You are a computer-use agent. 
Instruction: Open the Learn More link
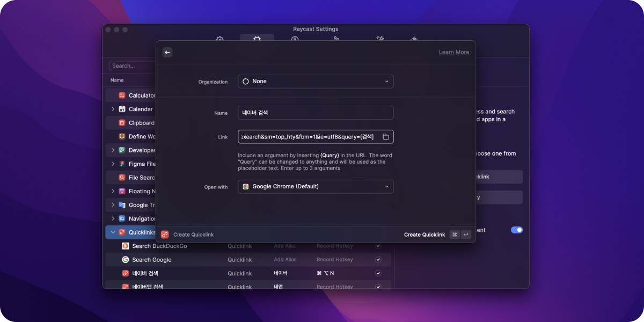tap(454, 52)
